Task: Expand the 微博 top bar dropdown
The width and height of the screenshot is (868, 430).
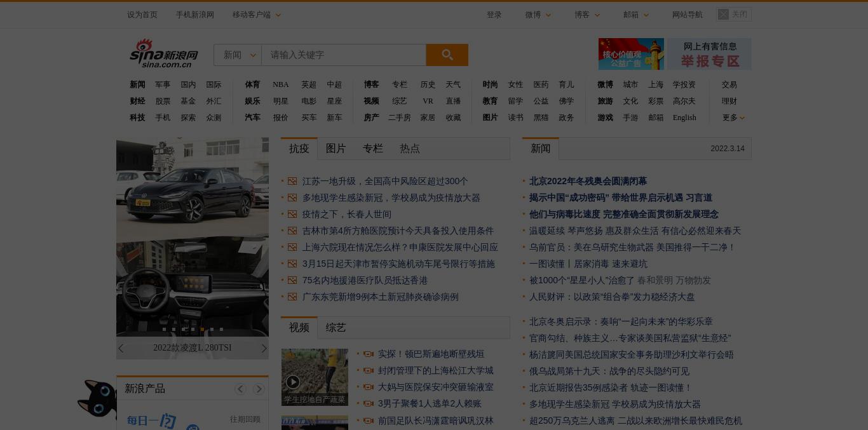Action: point(538,15)
